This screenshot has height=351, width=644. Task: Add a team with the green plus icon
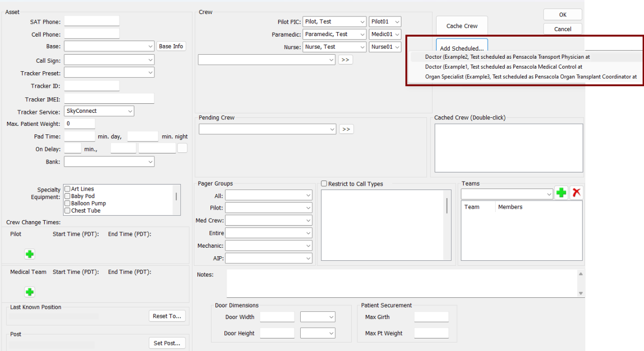point(561,193)
